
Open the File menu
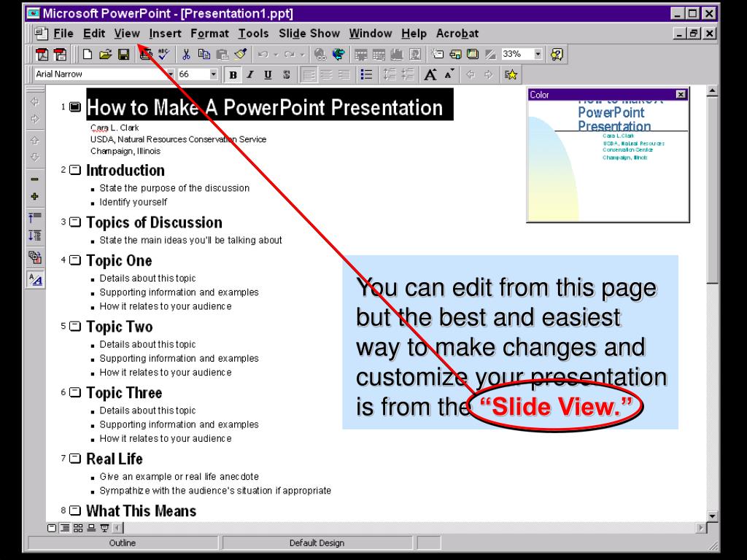pos(63,34)
